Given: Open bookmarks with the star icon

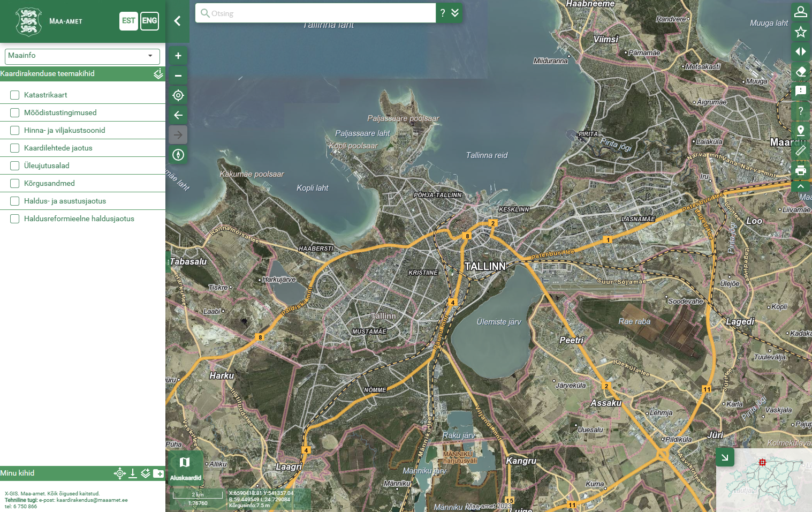Looking at the screenshot, I should [x=801, y=32].
